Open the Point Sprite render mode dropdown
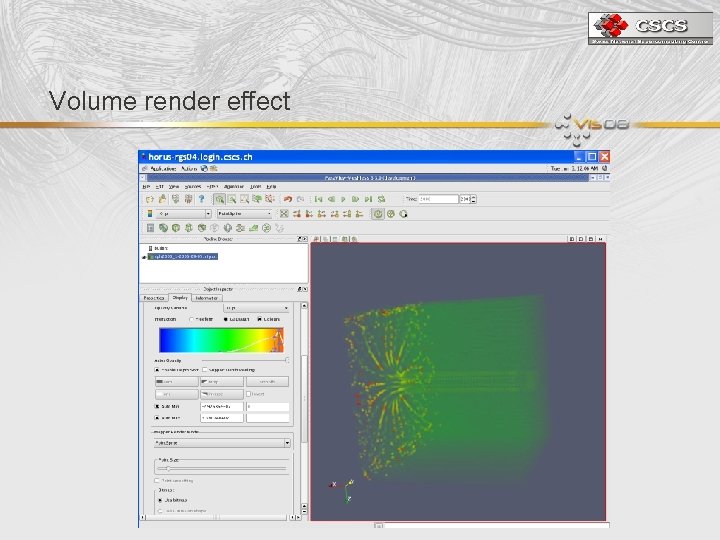Viewport: 720px width, 540px height. pos(222,443)
